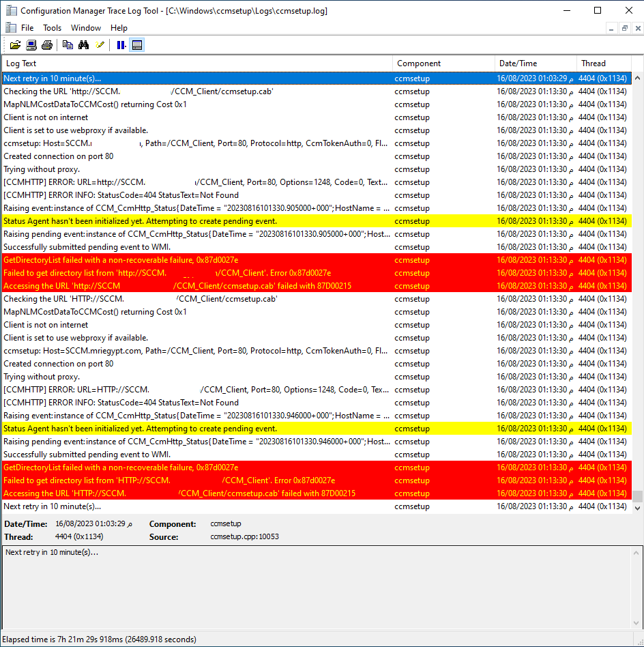Pause log monitoring with the Pause icon

tap(121, 45)
